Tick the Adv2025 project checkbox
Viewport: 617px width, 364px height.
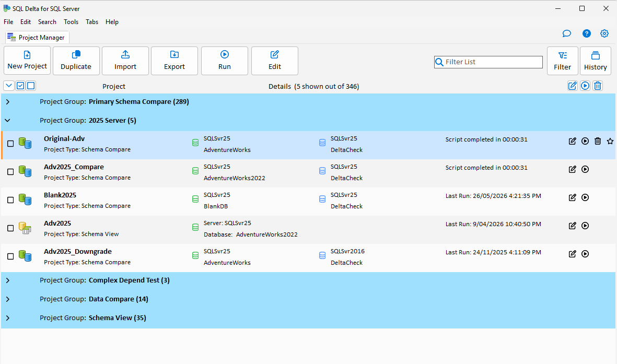(x=10, y=228)
